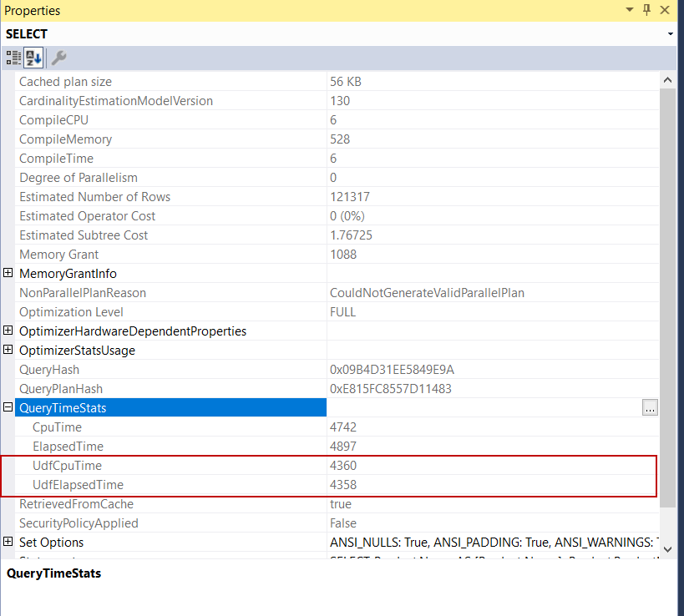Open Property Pages wrench icon
This screenshot has width=684, height=616.
(58, 58)
